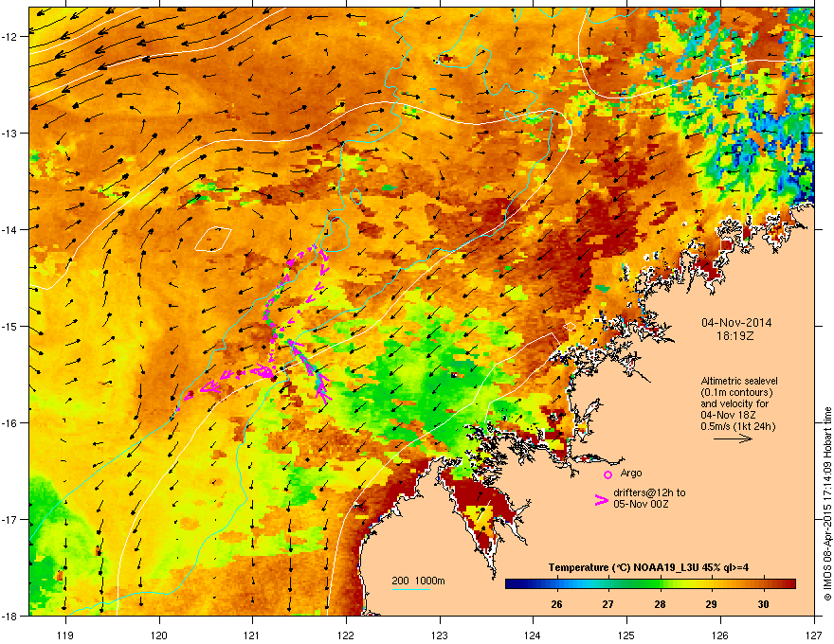Click the longitude axis label 122
The width and height of the screenshot is (834, 644).
[x=346, y=635]
